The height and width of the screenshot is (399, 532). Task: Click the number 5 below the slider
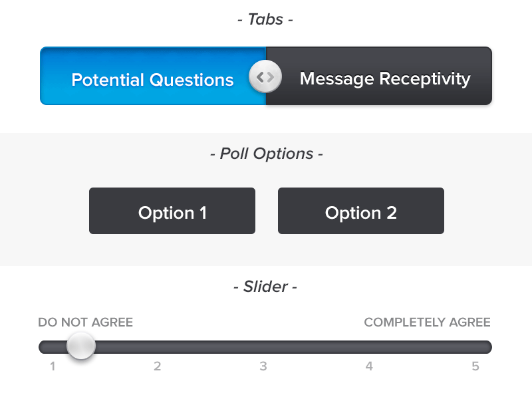[475, 366]
